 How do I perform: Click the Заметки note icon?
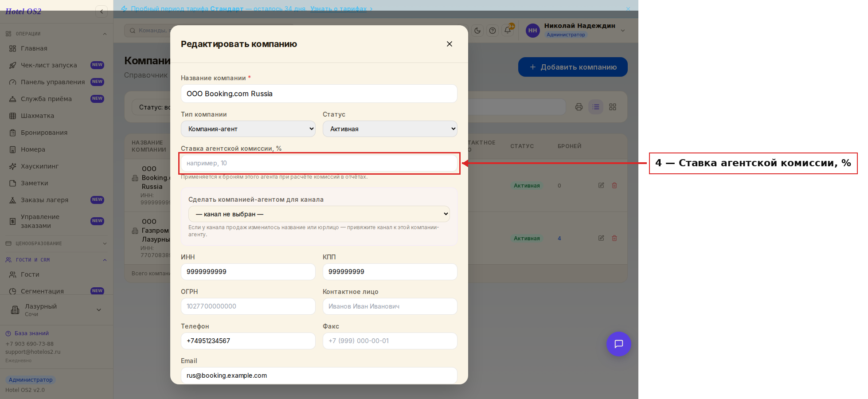coord(13,183)
